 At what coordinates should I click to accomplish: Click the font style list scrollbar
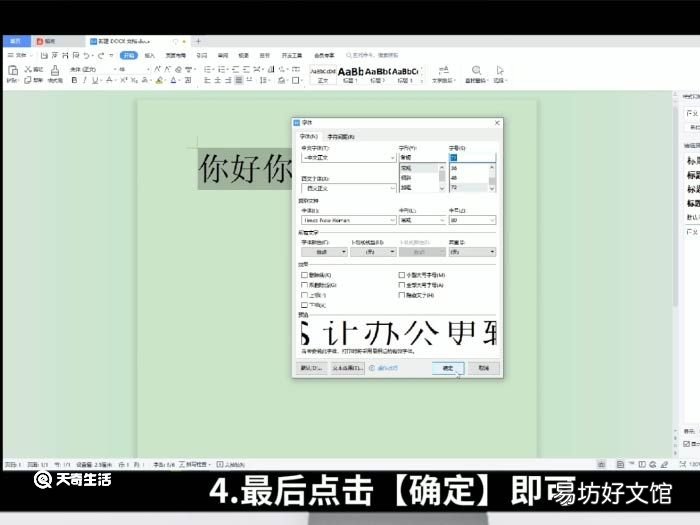coord(442,178)
